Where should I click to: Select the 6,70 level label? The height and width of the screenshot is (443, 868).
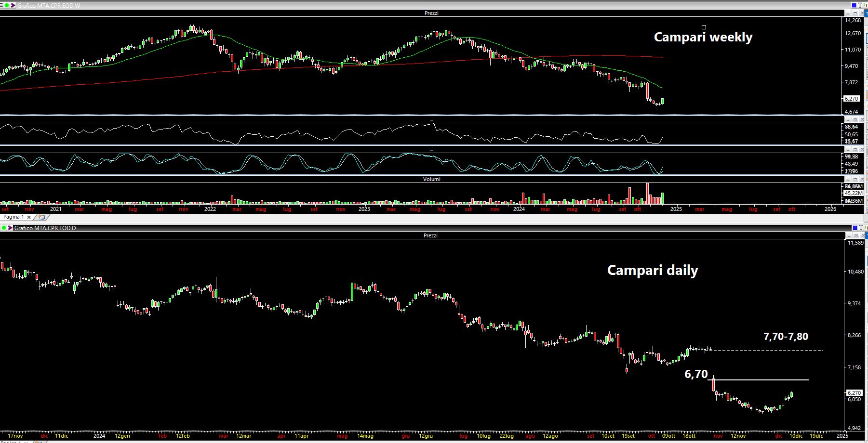click(x=696, y=374)
